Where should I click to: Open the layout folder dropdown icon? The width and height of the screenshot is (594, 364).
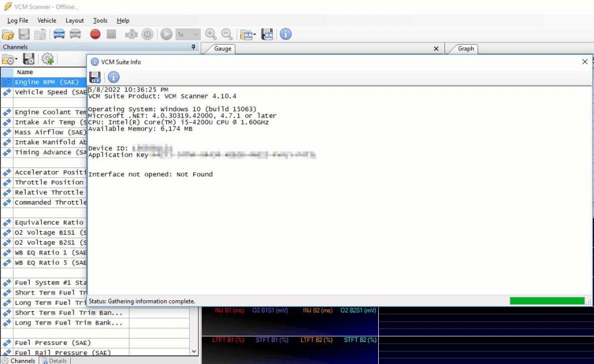tap(248, 35)
